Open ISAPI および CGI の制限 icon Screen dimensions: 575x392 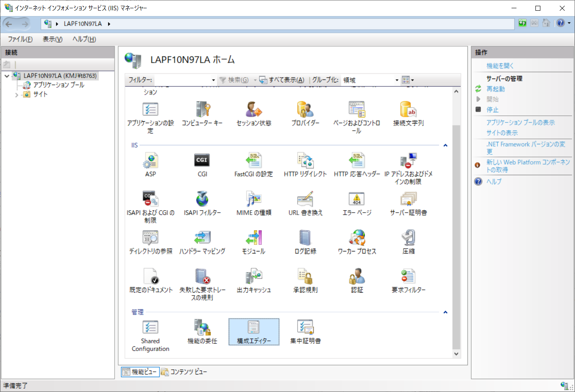pos(150,207)
